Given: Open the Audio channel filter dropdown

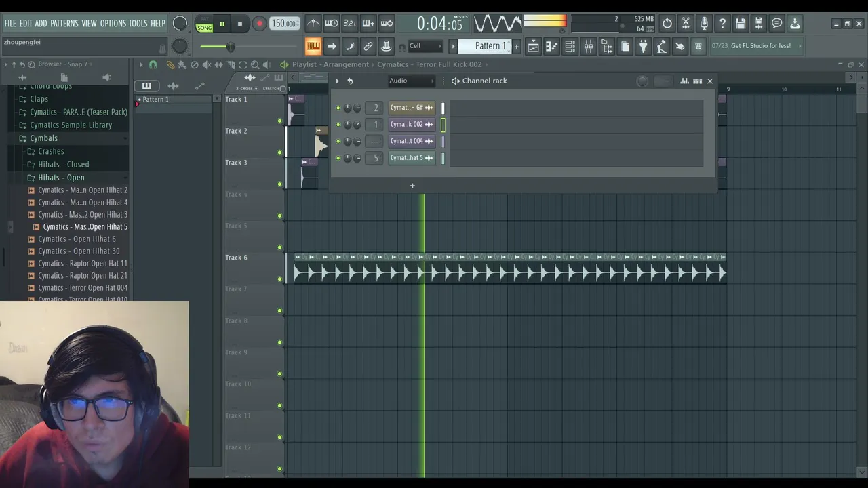Looking at the screenshot, I should tap(411, 81).
